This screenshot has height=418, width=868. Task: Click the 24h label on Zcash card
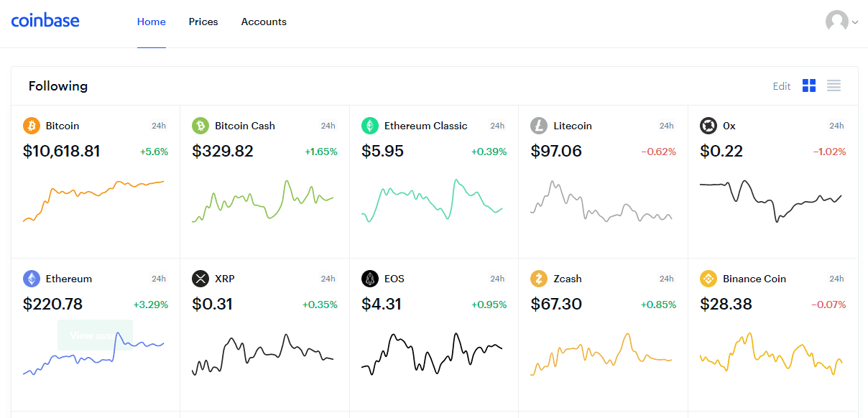coord(667,279)
